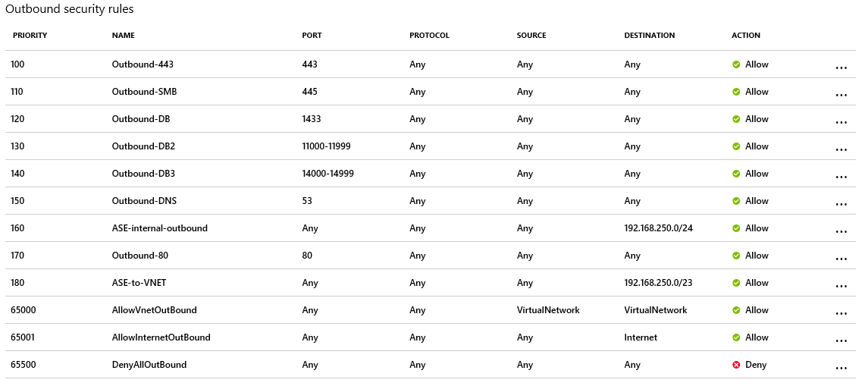Click the Action column header
Image resolution: width=868 pixels, height=386 pixels.
point(745,36)
